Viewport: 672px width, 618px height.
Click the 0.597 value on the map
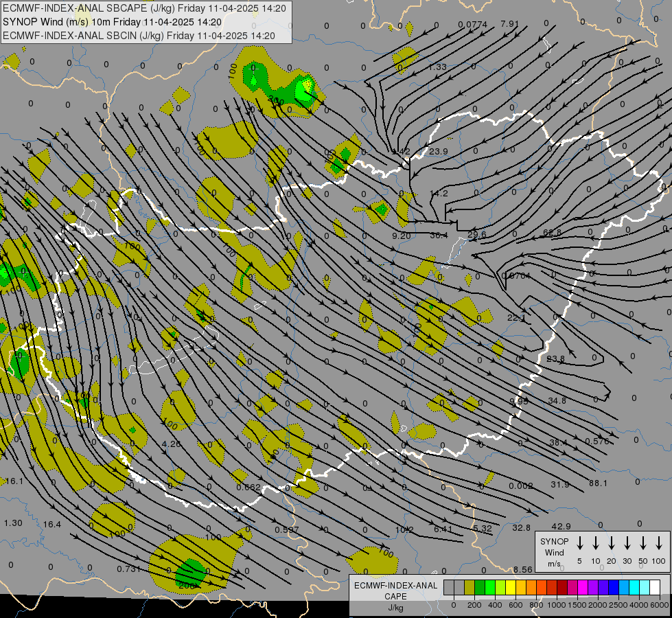click(x=287, y=529)
